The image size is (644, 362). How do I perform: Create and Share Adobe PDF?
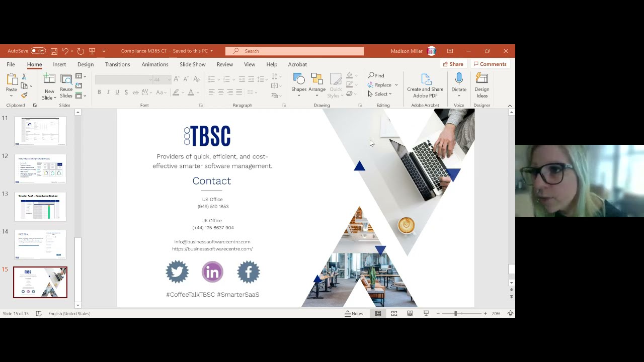coord(425,86)
